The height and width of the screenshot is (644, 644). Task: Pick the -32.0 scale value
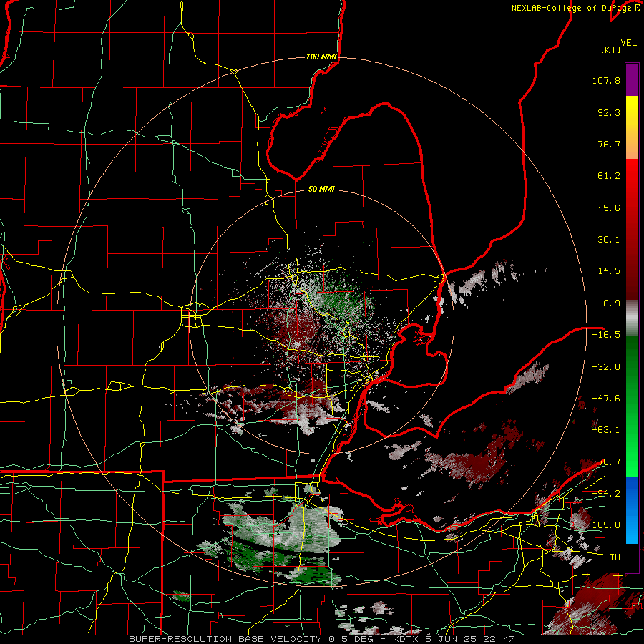606,367
